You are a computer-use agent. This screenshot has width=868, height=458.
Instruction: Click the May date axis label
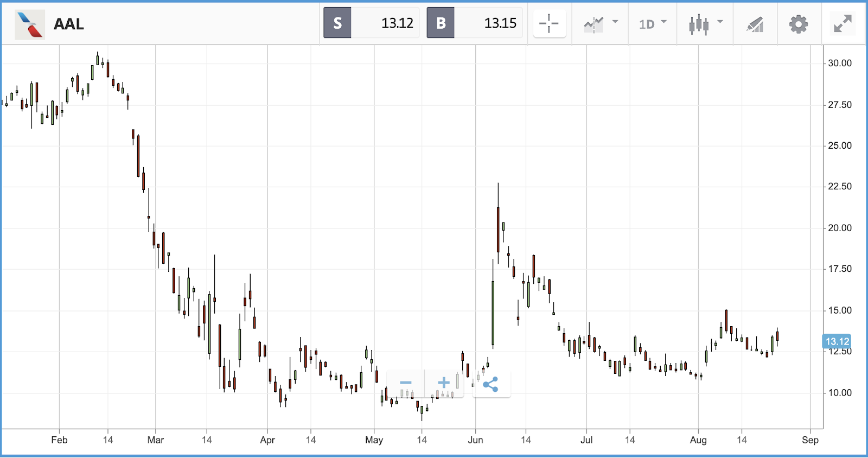point(374,440)
